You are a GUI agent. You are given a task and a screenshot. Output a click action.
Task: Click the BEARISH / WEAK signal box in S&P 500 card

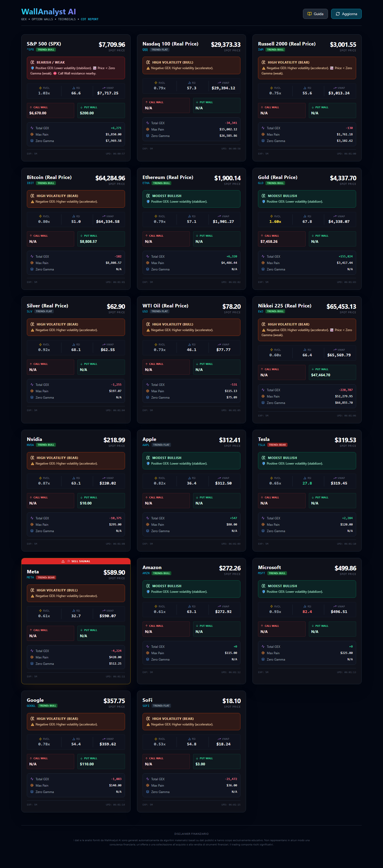[76, 68]
